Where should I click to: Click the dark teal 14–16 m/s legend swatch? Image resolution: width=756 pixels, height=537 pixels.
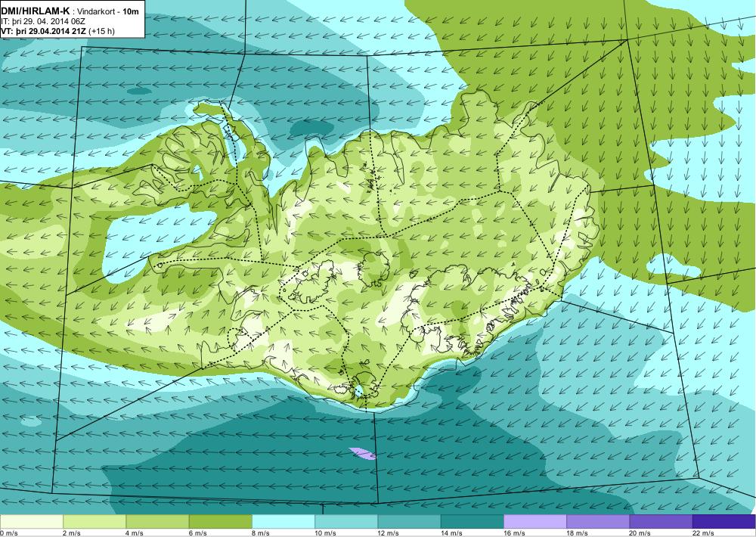(x=472, y=522)
